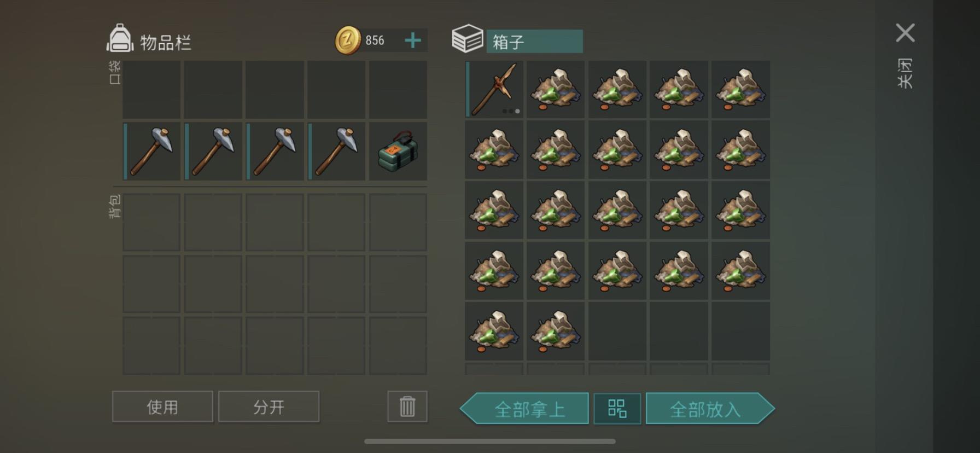
Task: Click 全部拿上 to take all items
Action: coord(525,408)
